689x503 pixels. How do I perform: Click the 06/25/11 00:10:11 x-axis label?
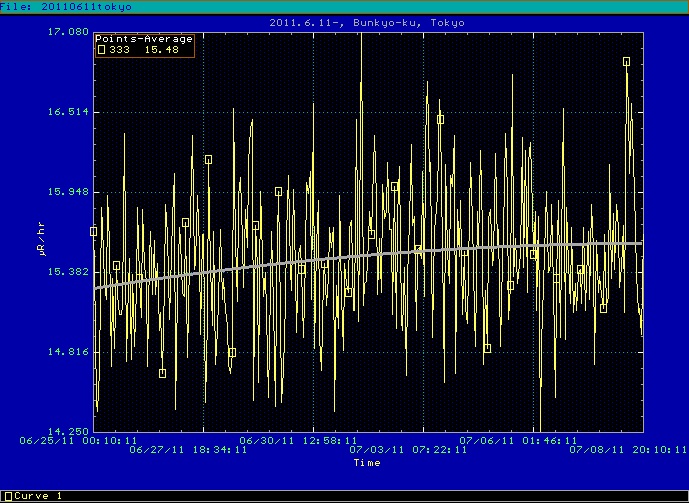tap(93, 440)
